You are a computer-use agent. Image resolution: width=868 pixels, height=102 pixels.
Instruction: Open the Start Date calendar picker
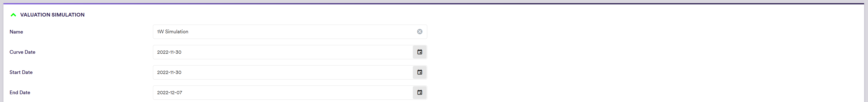[419, 72]
